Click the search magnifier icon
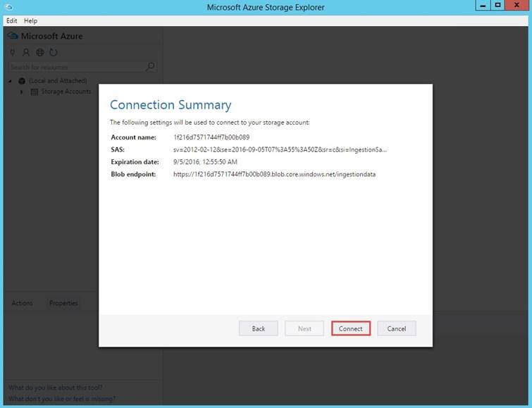 150,66
